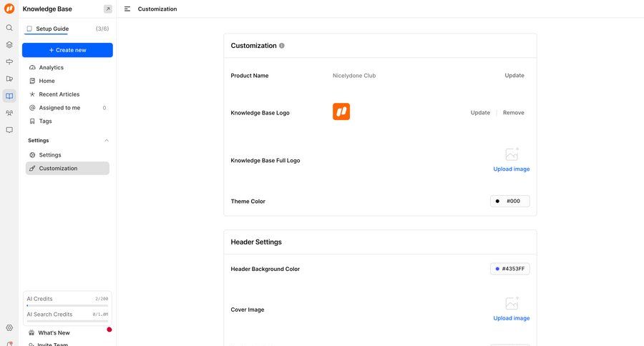The height and width of the screenshot is (346, 644).
Task: Click the red notification dot near What's New
Action: pyautogui.click(x=109, y=330)
